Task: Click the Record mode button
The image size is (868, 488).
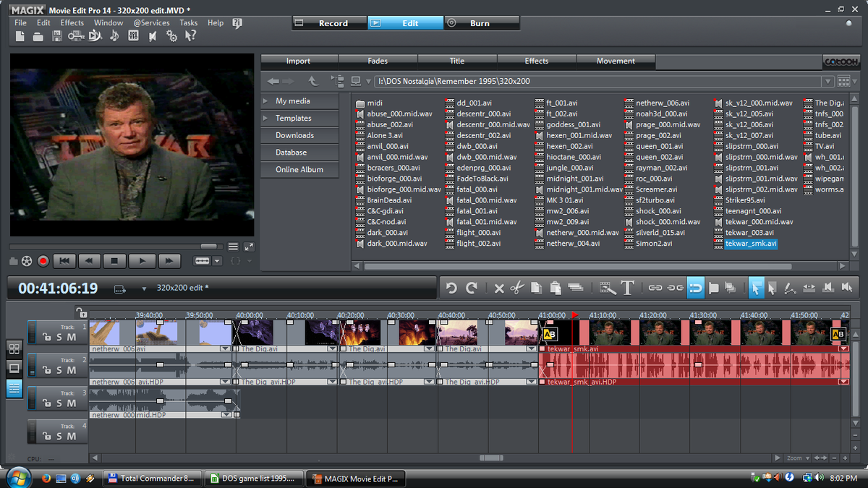Action: [x=329, y=23]
